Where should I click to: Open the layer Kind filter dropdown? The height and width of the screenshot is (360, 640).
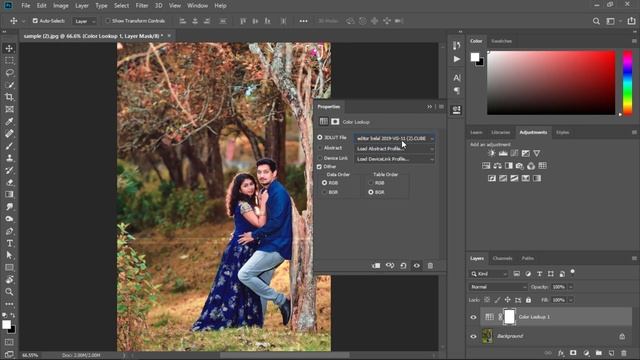(x=489, y=274)
